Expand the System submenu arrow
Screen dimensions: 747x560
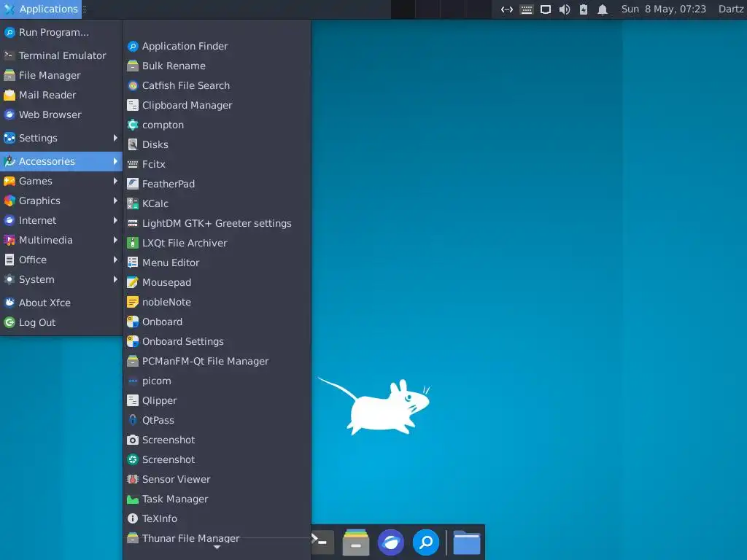pyautogui.click(x=115, y=279)
